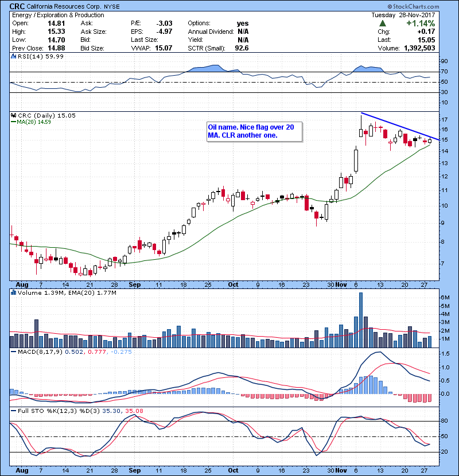Click the P/E value -3.03
459x476 pixels.
[x=164, y=24]
